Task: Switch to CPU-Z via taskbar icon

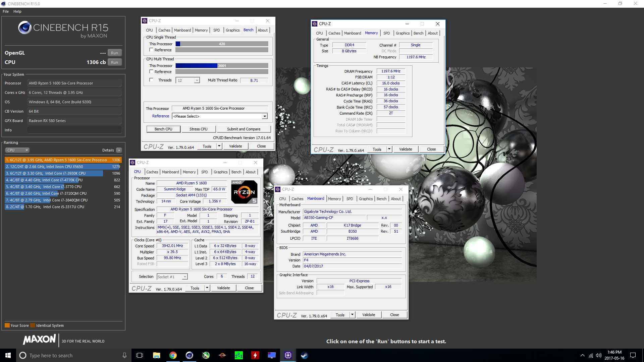Action: (288, 355)
